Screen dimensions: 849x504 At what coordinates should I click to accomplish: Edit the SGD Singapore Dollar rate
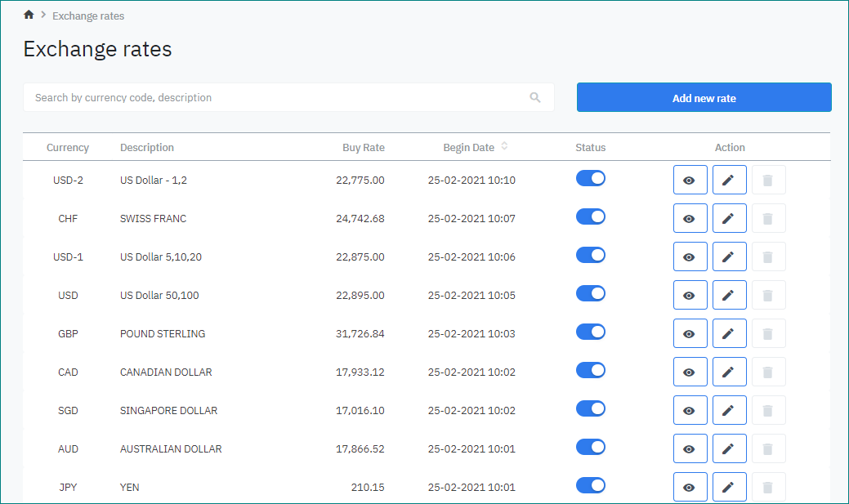(729, 410)
